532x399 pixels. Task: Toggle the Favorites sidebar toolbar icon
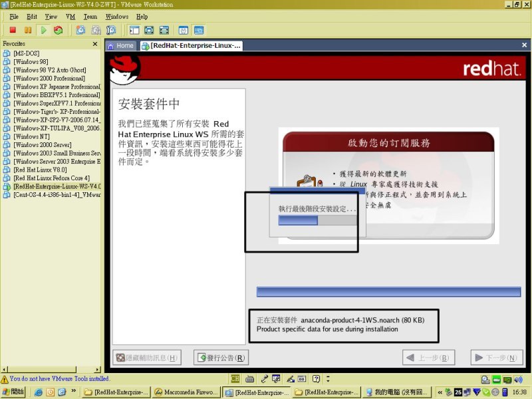pos(134,30)
